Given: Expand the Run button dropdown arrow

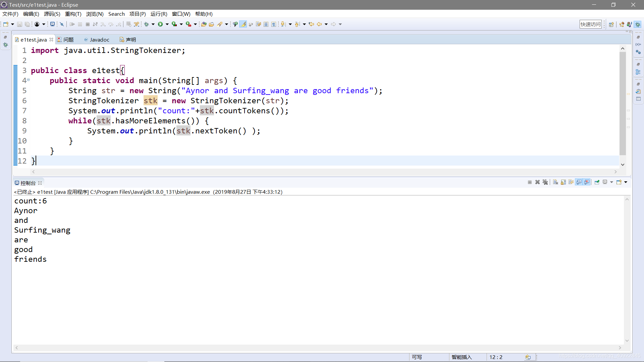Looking at the screenshot, I should coord(167,24).
